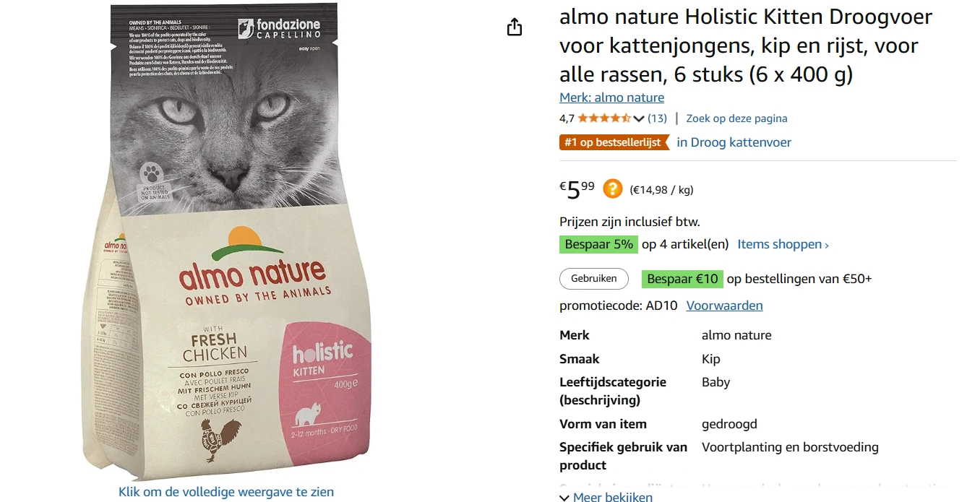This screenshot has width=980, height=502.
Task: Click the share icon
Action: (x=514, y=26)
